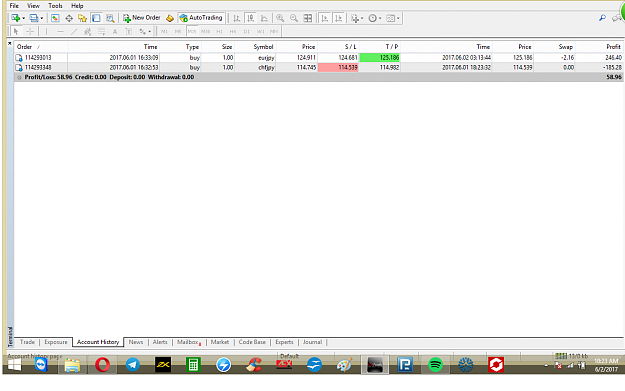This screenshot has height=391, width=625.
Task: Open the Journal tab
Action: (x=312, y=342)
